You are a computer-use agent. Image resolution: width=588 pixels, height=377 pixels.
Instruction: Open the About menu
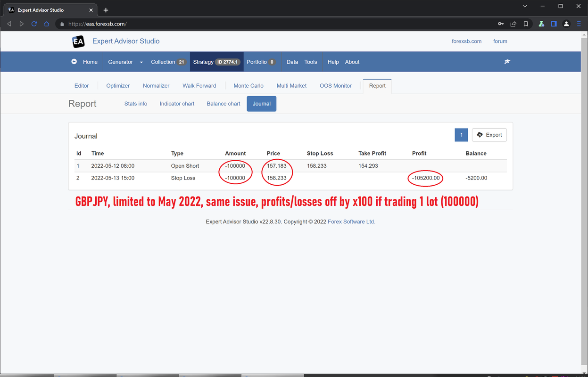(352, 62)
